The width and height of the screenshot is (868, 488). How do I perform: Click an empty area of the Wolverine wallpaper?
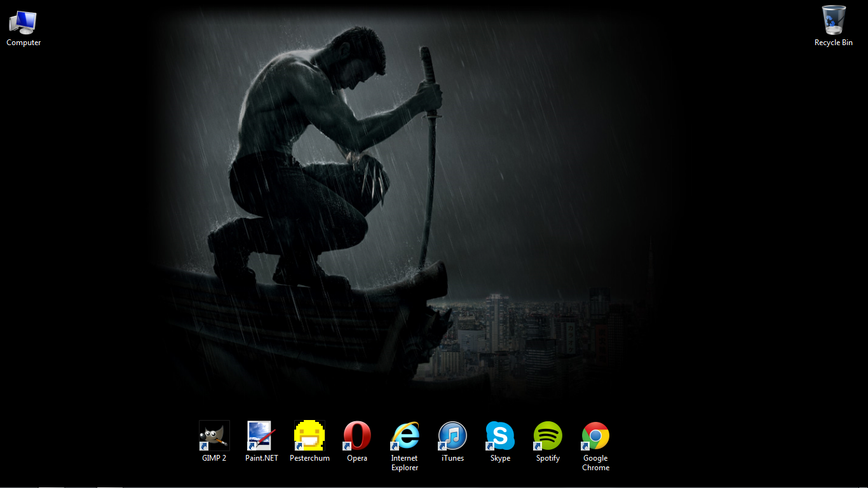click(x=699, y=191)
